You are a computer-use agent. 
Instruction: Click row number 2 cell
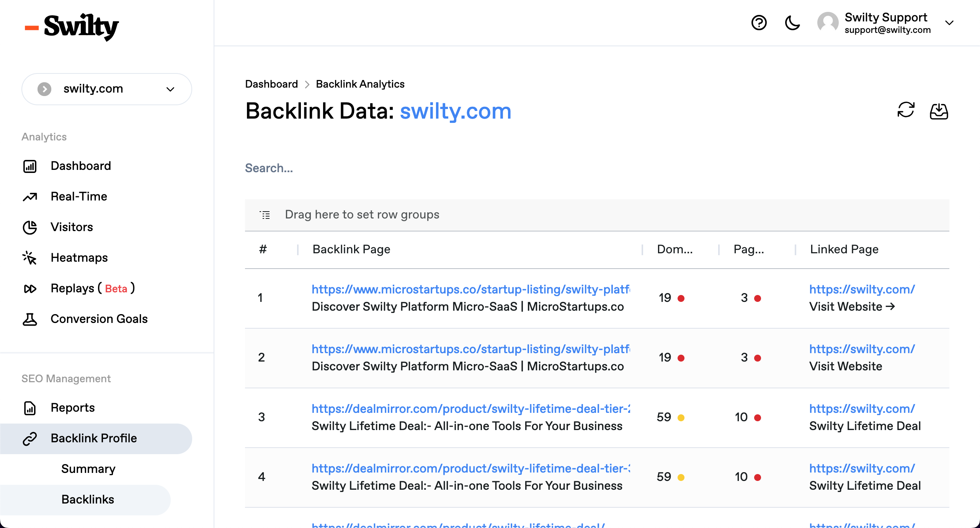[261, 357]
